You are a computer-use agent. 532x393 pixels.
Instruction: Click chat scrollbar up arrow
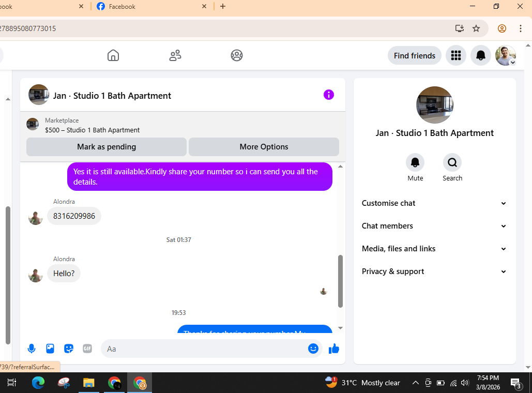[x=340, y=167]
